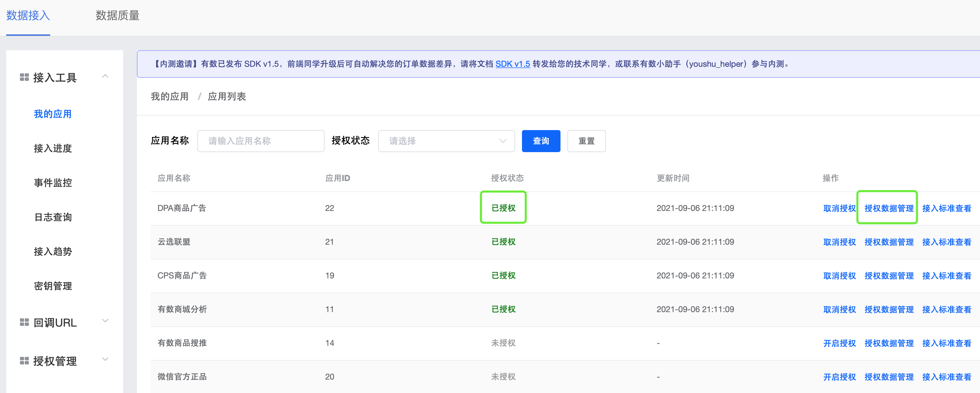Click 开启授权 for 有数商品搜推
The height and width of the screenshot is (393, 980).
839,343
